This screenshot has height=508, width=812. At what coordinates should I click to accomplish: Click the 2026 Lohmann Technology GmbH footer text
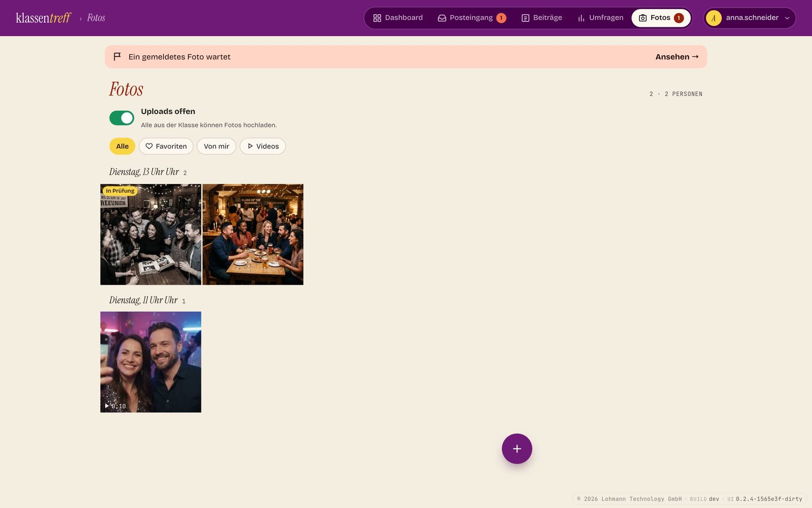tap(629, 499)
